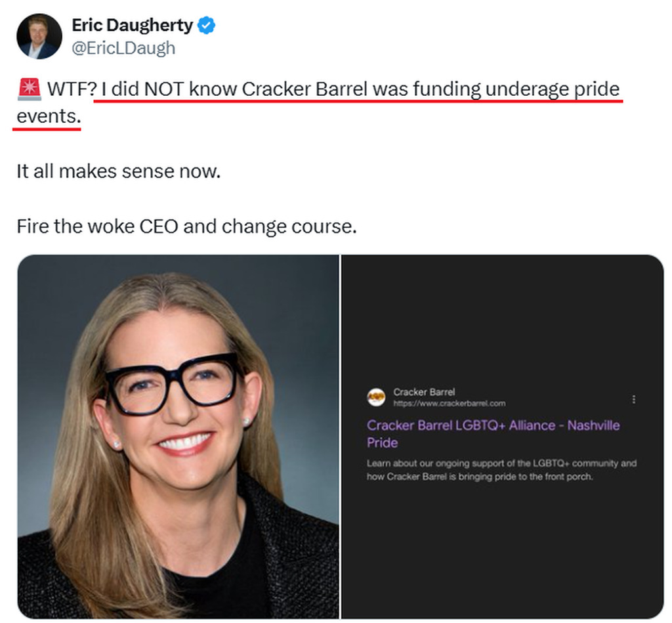Click the https://www.crackerbarrel.com URL text
The height and width of the screenshot is (623, 672).
pos(449,403)
